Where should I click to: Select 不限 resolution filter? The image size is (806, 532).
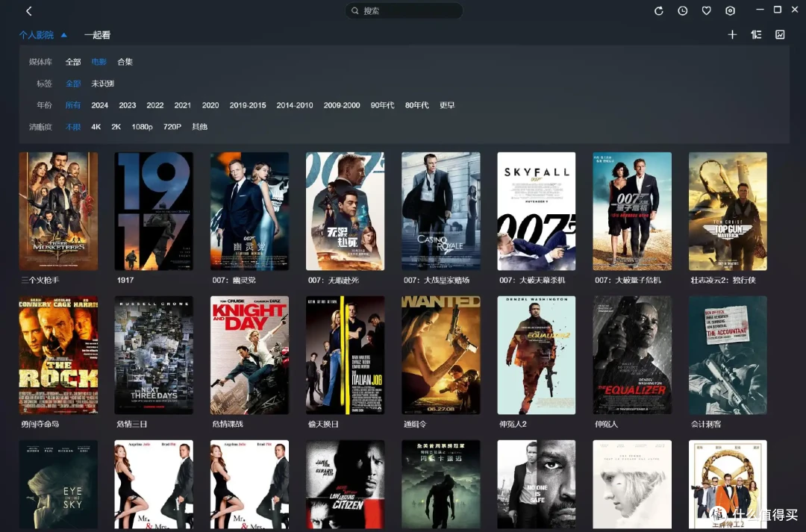(73, 126)
